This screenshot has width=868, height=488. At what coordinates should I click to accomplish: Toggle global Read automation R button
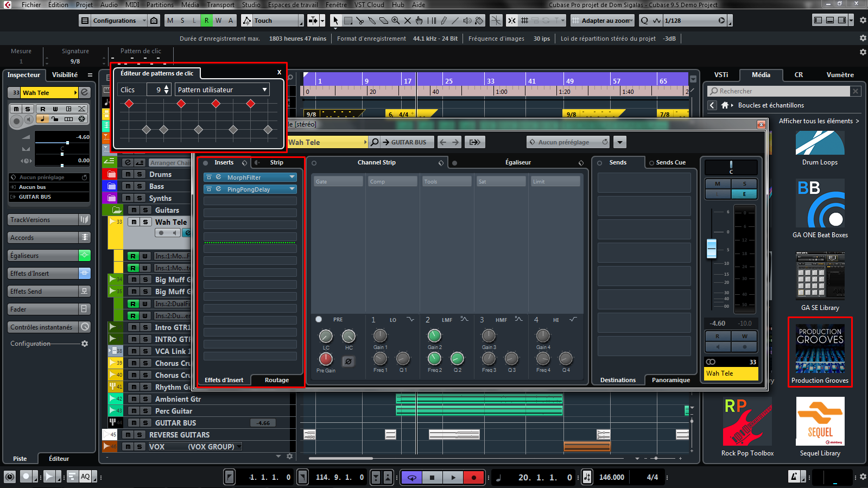206,21
